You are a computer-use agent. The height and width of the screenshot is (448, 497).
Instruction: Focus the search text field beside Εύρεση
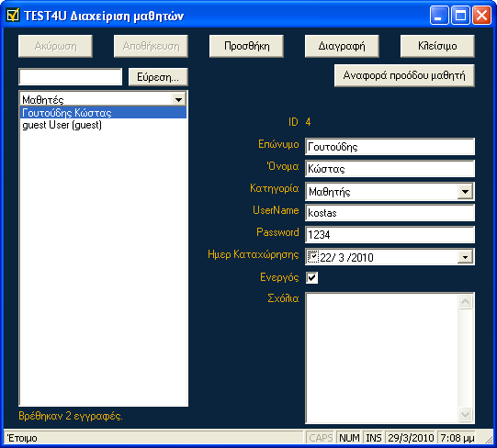[71, 77]
